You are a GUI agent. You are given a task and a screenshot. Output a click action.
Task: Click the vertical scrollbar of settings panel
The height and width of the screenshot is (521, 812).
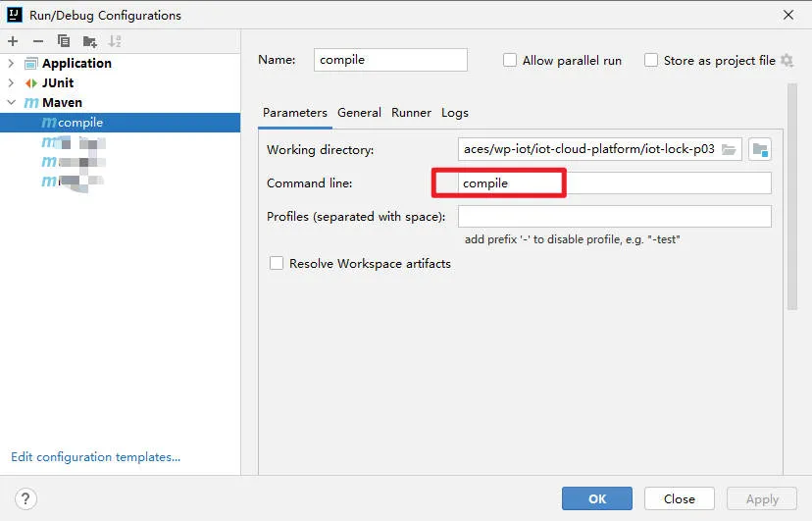(x=791, y=197)
